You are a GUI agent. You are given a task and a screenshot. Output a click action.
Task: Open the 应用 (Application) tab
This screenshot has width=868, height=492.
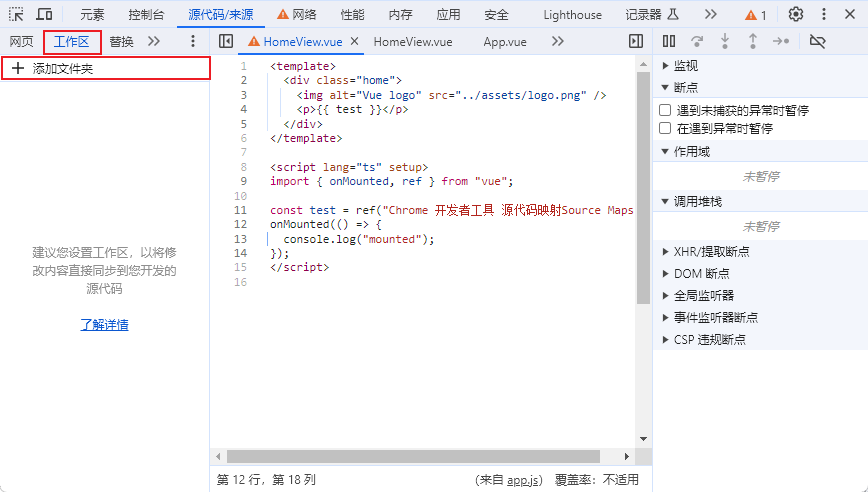point(448,15)
